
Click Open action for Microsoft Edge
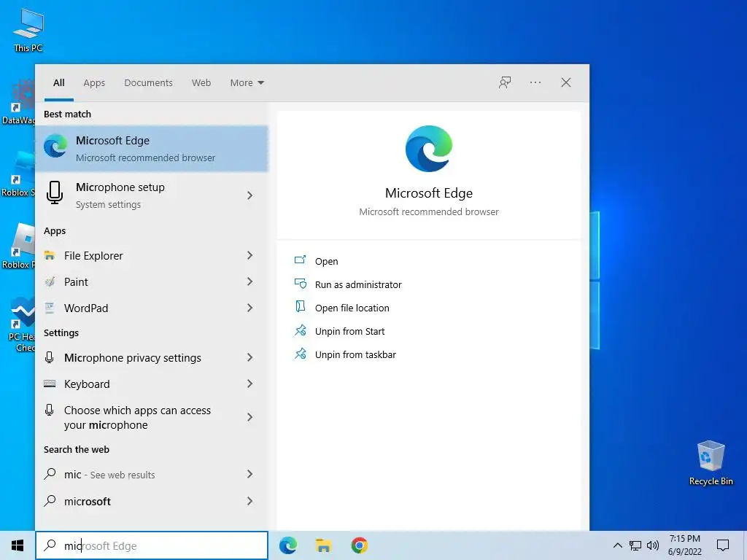pos(326,261)
